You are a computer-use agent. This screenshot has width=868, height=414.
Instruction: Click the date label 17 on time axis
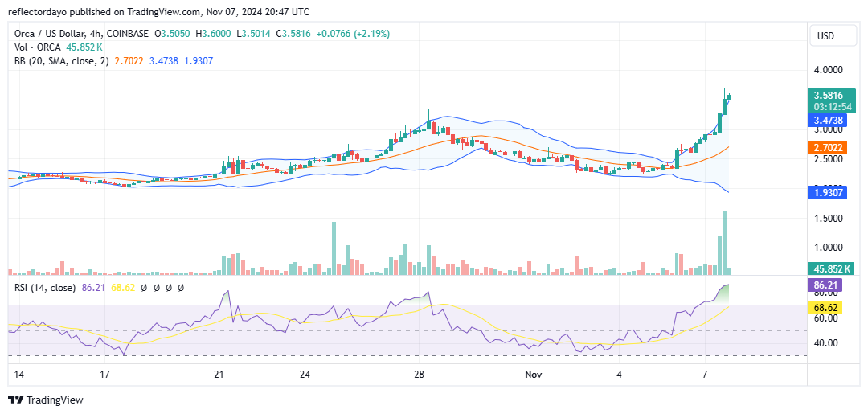(104, 375)
